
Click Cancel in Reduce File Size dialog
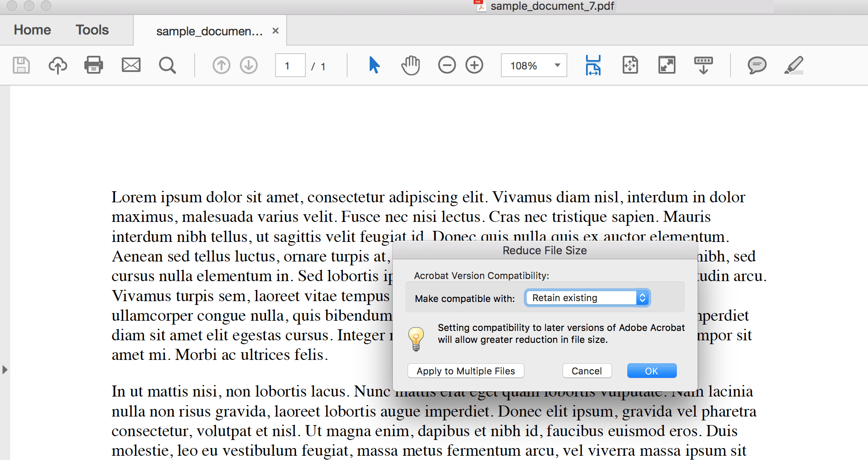pos(586,371)
